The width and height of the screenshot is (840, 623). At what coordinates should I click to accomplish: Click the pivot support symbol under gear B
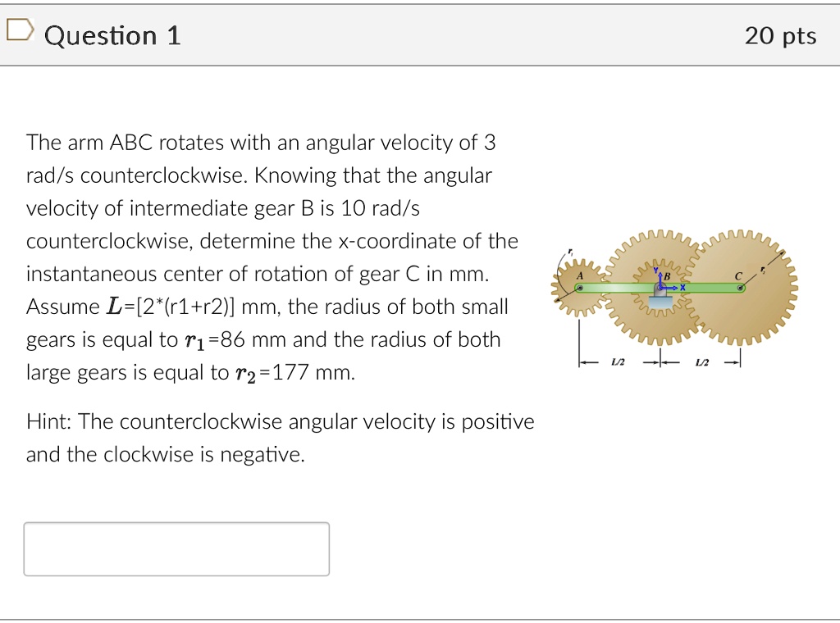(x=661, y=302)
